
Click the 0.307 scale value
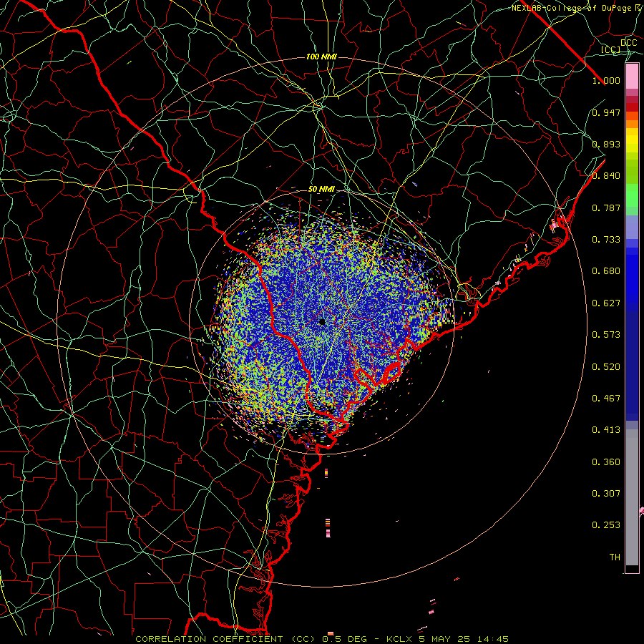[x=606, y=494]
